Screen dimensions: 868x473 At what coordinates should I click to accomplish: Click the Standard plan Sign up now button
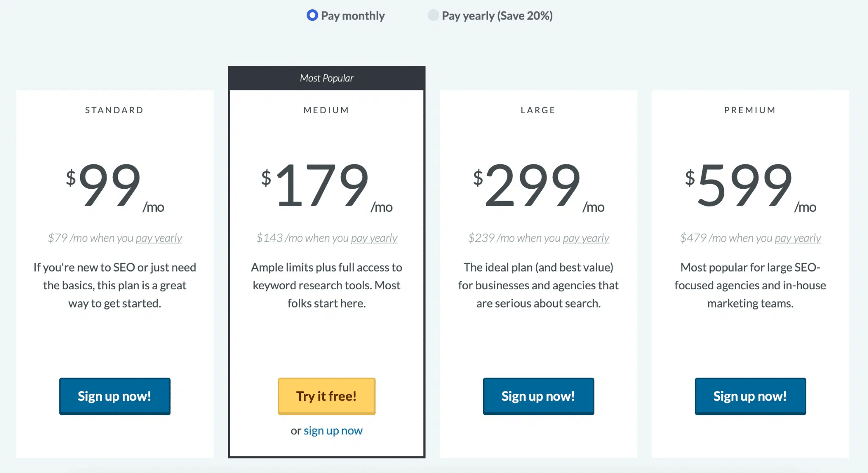point(114,396)
